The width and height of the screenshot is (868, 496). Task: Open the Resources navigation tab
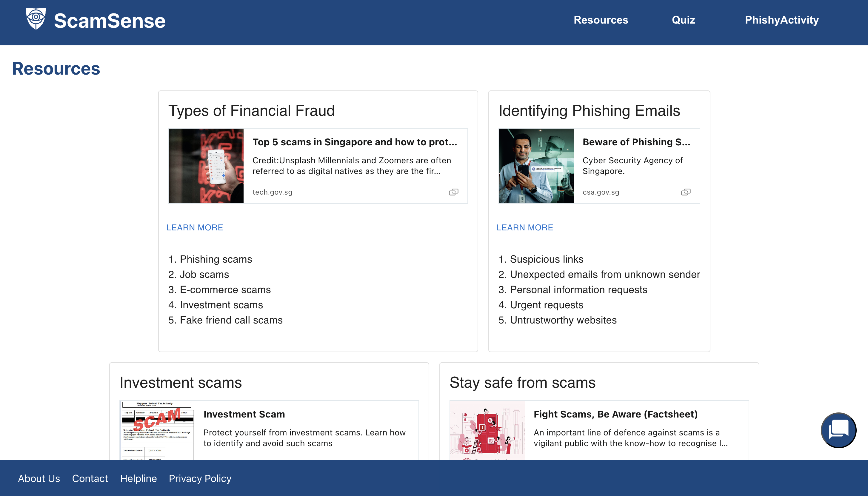coord(601,20)
